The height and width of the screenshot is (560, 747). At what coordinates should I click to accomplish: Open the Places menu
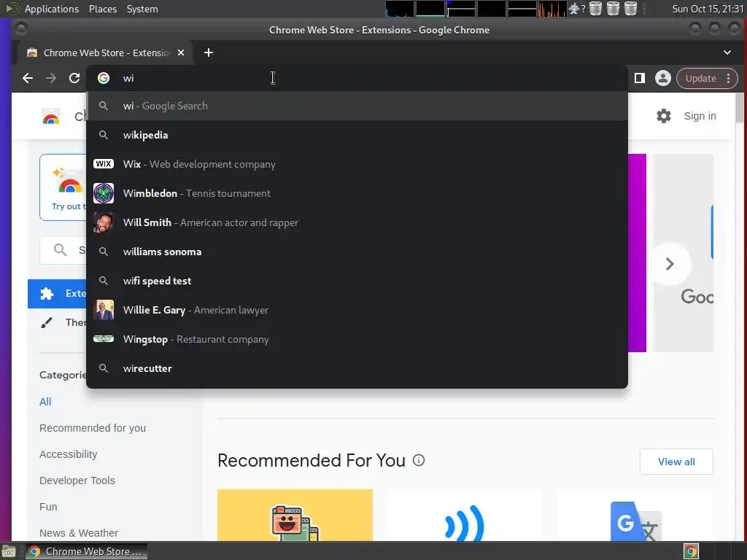click(x=102, y=9)
